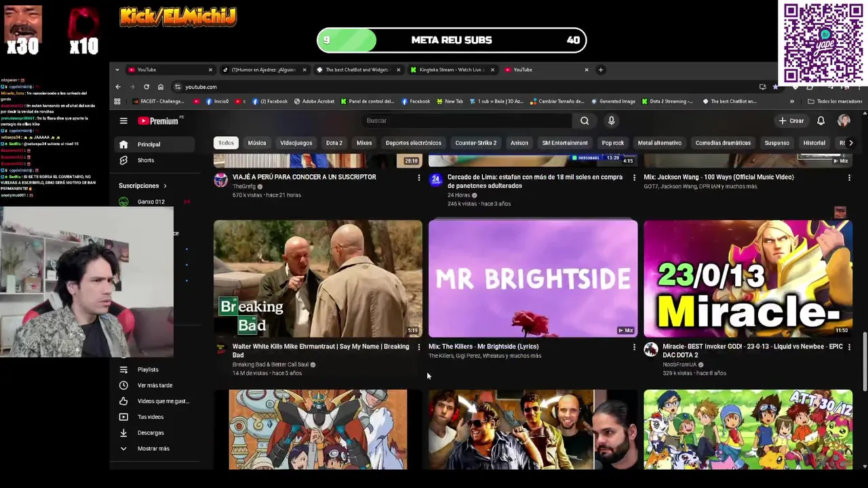Select the Comedias dramáticas chip
This screenshot has height=488, width=868.
[x=723, y=143]
